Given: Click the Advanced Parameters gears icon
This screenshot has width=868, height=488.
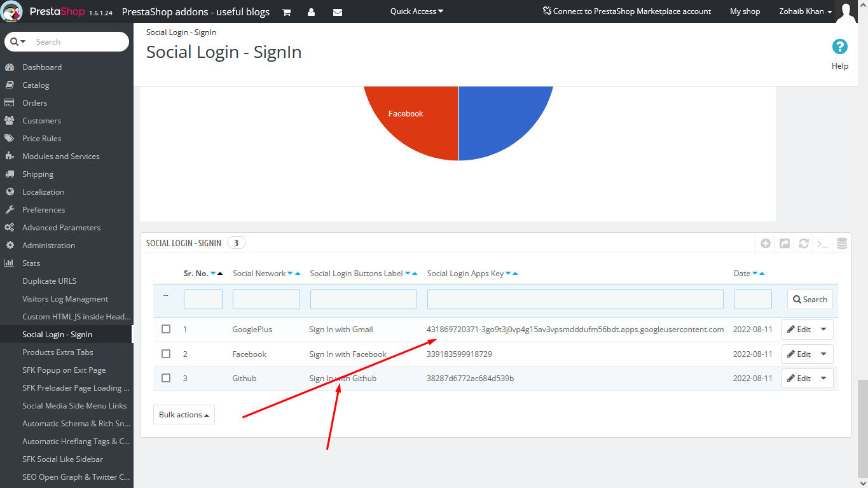Looking at the screenshot, I should (10, 227).
